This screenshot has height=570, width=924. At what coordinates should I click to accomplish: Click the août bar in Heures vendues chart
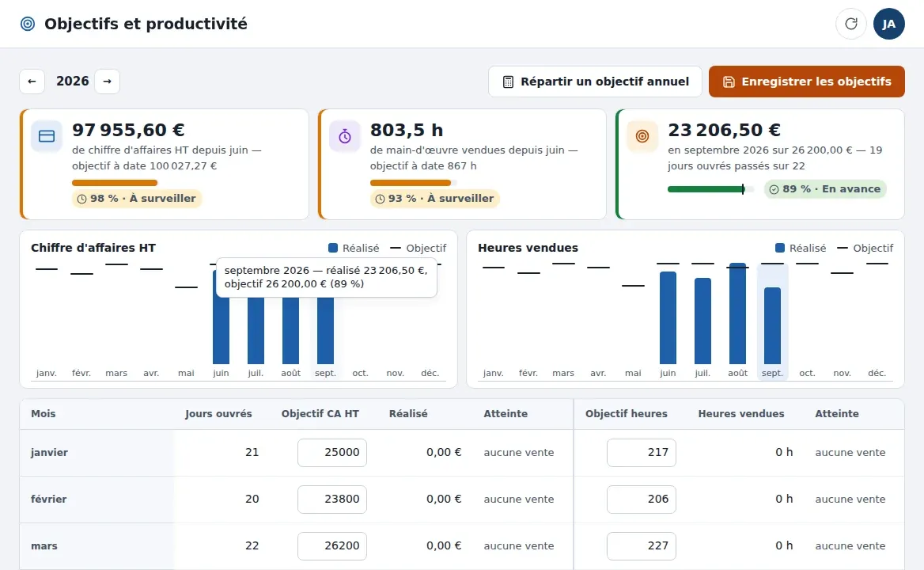[737, 313]
